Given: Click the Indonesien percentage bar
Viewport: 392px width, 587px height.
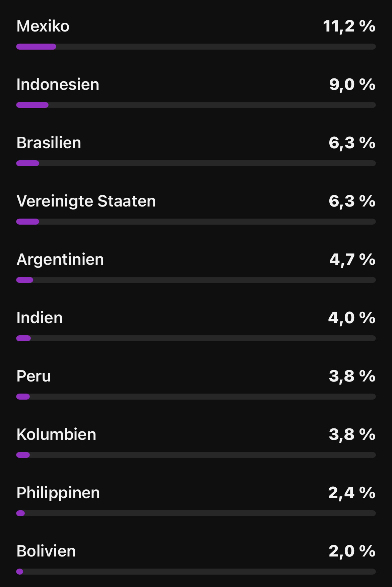Looking at the screenshot, I should (x=196, y=105).
